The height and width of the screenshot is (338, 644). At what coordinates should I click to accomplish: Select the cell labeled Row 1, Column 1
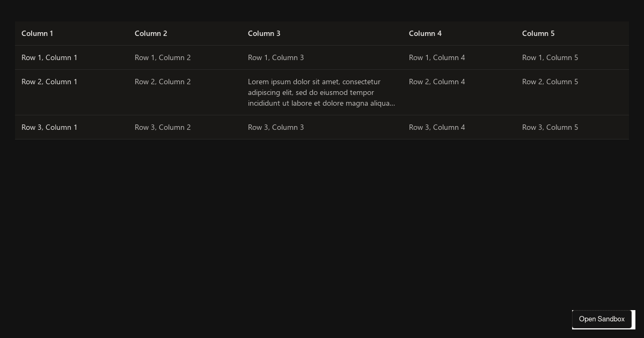[49, 57]
